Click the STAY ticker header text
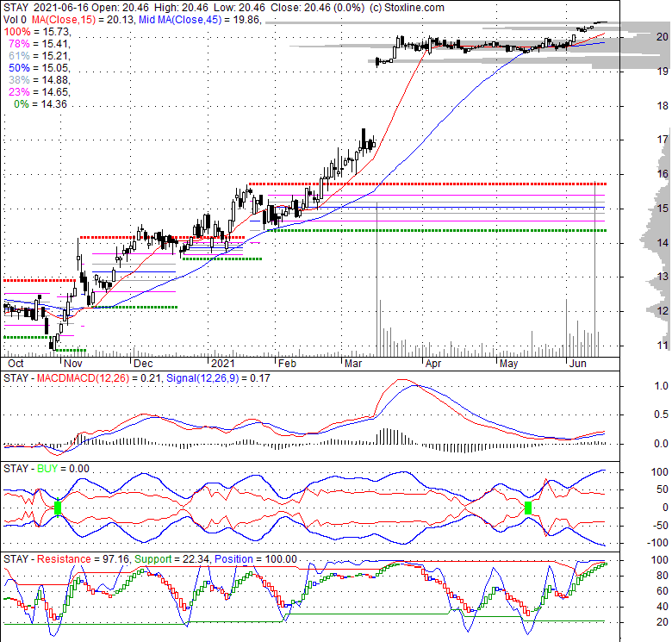672x642 pixels. [16, 7]
